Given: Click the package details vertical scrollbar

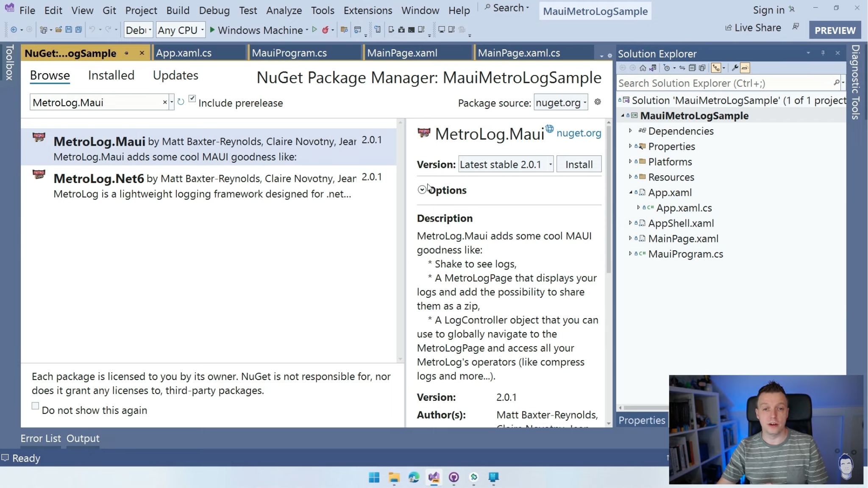Looking at the screenshot, I should (609, 199).
